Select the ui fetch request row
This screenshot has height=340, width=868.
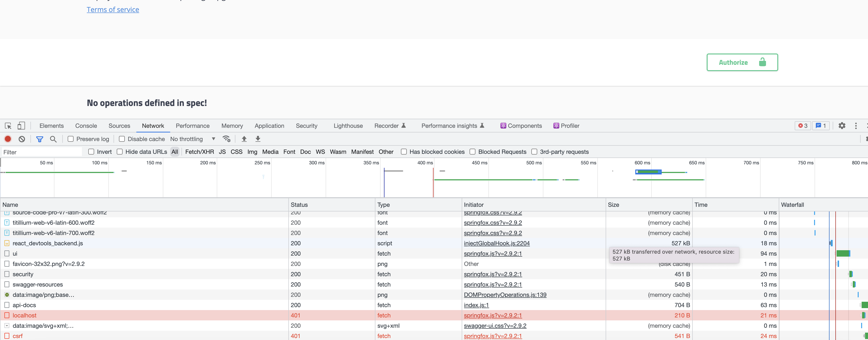434,253
